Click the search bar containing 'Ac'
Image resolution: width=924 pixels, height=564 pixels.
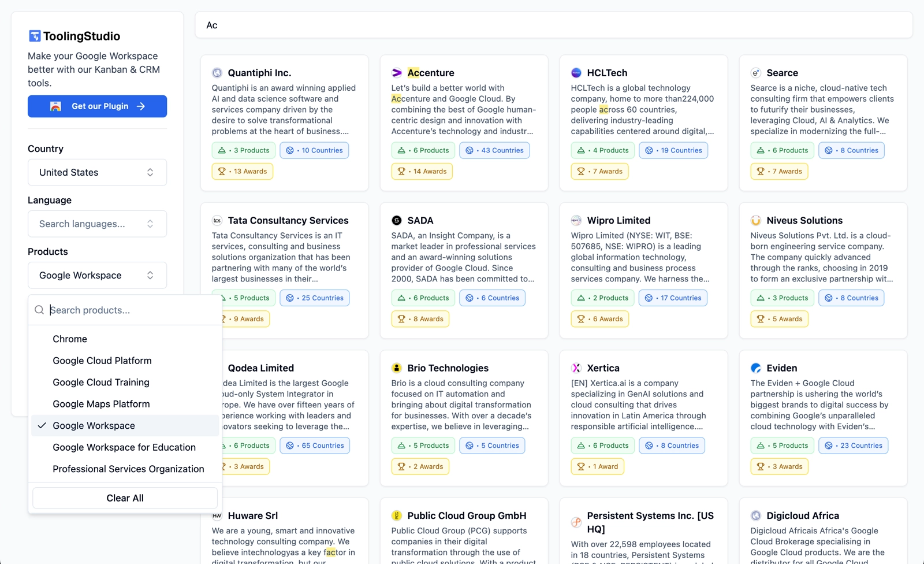553,25
